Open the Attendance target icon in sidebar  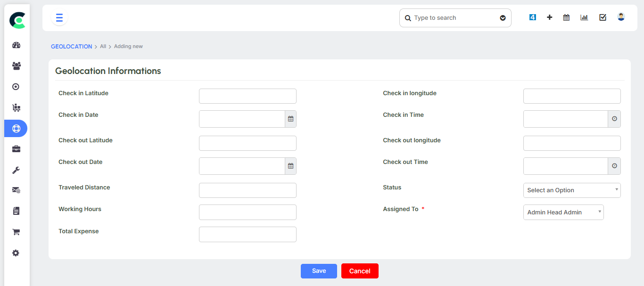click(x=16, y=87)
